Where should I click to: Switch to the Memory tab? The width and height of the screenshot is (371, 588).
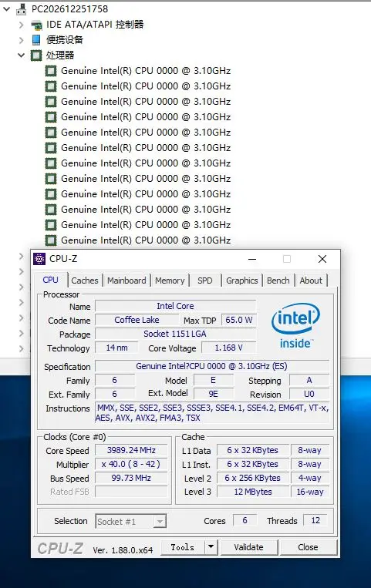(170, 281)
